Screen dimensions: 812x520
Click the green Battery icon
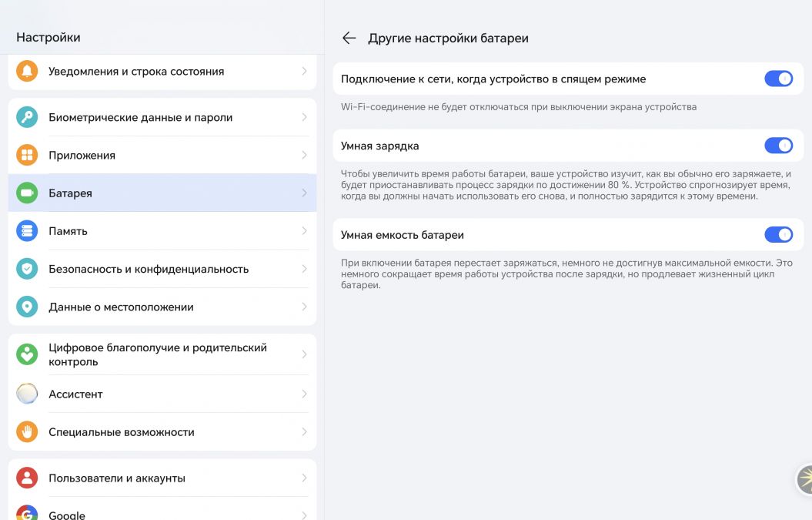click(x=27, y=193)
